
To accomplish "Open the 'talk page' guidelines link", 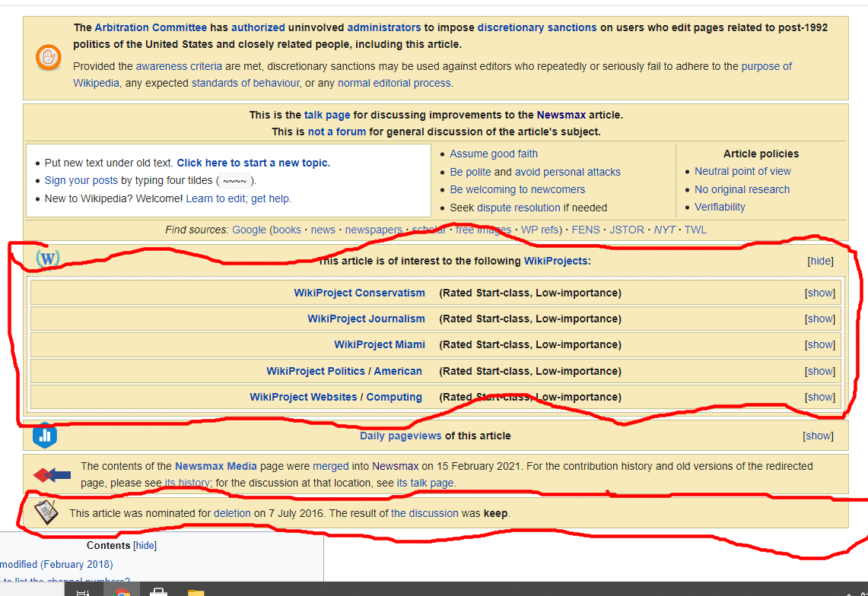I will (x=327, y=115).
